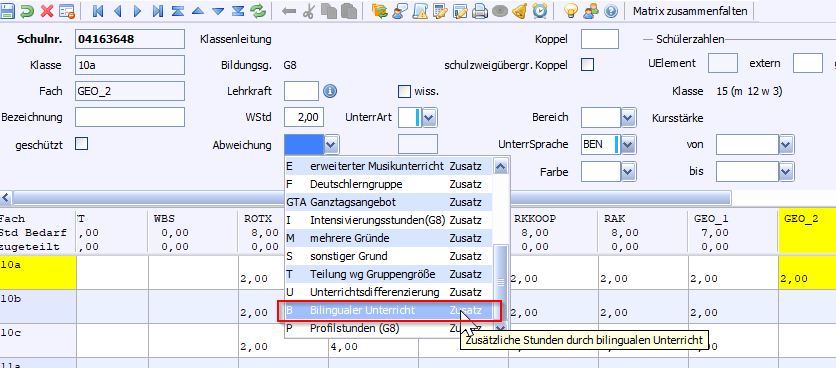
Task: Toggle schulzweigübergr. Koppel checkbox
Action: point(587,65)
